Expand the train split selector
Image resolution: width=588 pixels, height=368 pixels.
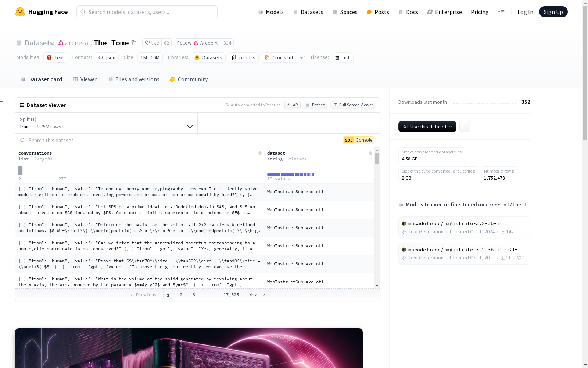107,123
